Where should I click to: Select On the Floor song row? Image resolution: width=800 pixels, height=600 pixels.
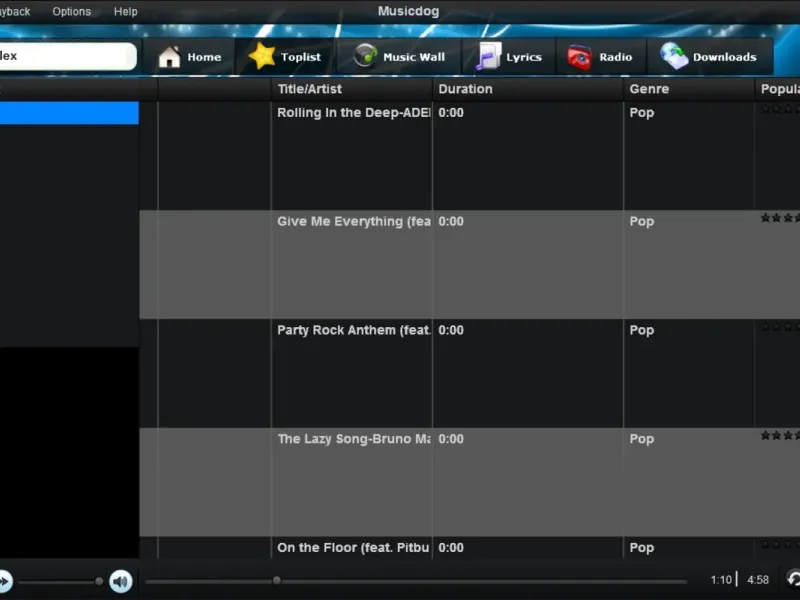[469, 547]
